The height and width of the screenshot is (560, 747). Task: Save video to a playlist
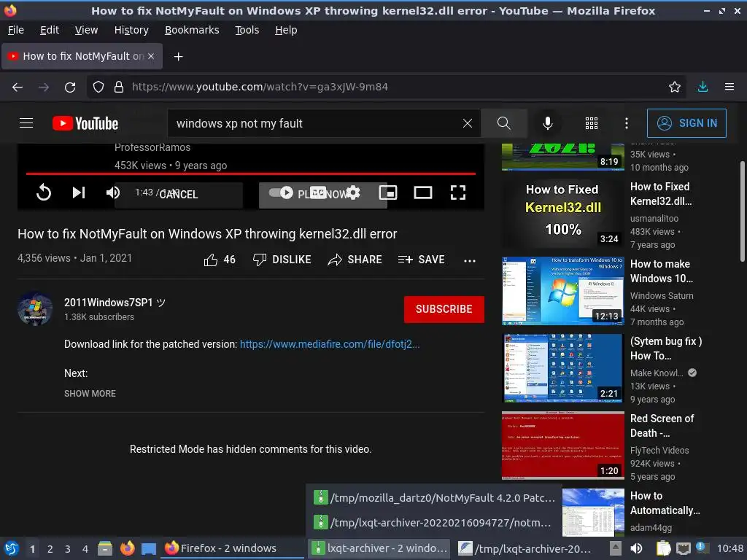point(421,260)
